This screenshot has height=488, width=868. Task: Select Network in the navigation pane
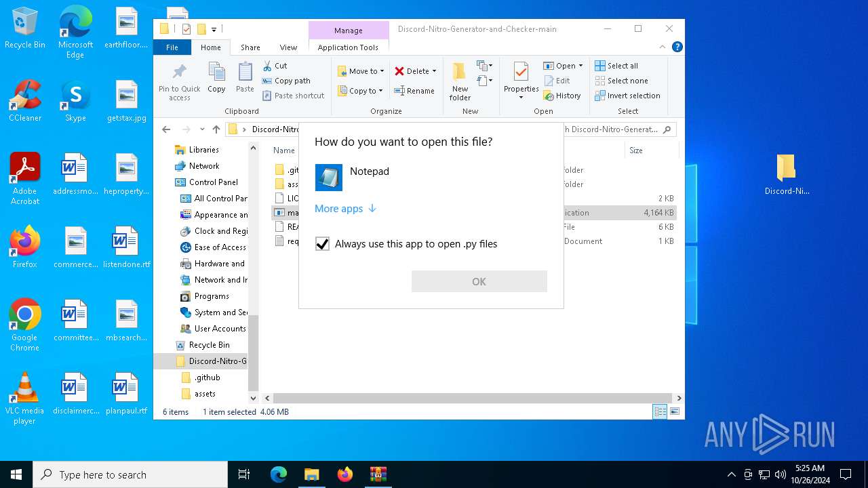(203, 166)
